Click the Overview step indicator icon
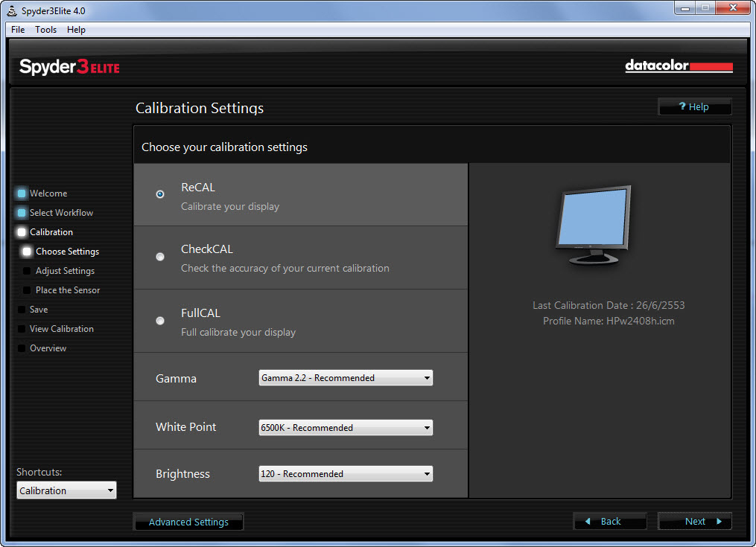The height and width of the screenshot is (547, 756). (x=22, y=348)
